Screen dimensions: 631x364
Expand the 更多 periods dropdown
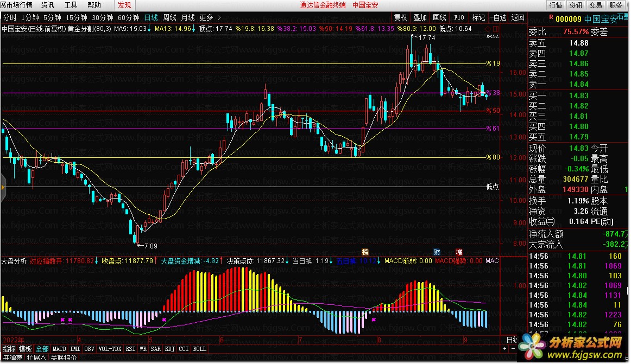pos(210,17)
